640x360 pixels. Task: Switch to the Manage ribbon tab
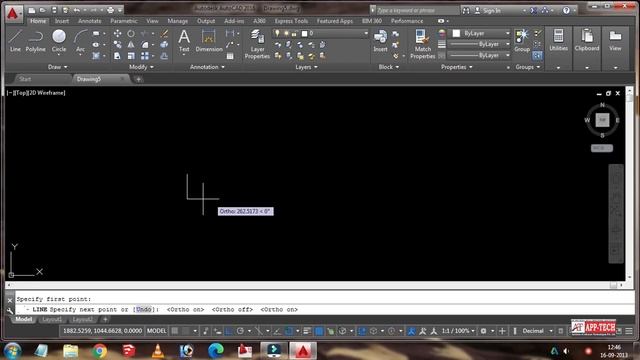(178, 21)
